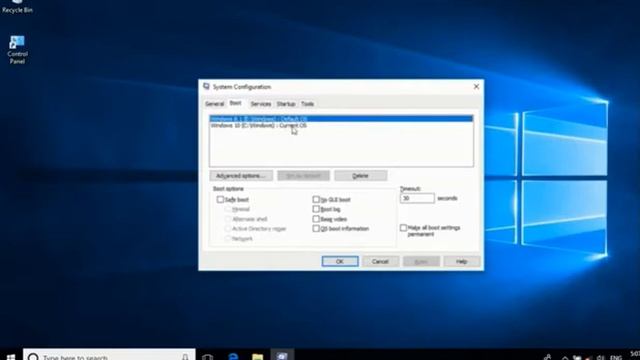This screenshot has width=640, height=360.
Task: Confirm with the OK button
Action: [340, 262]
